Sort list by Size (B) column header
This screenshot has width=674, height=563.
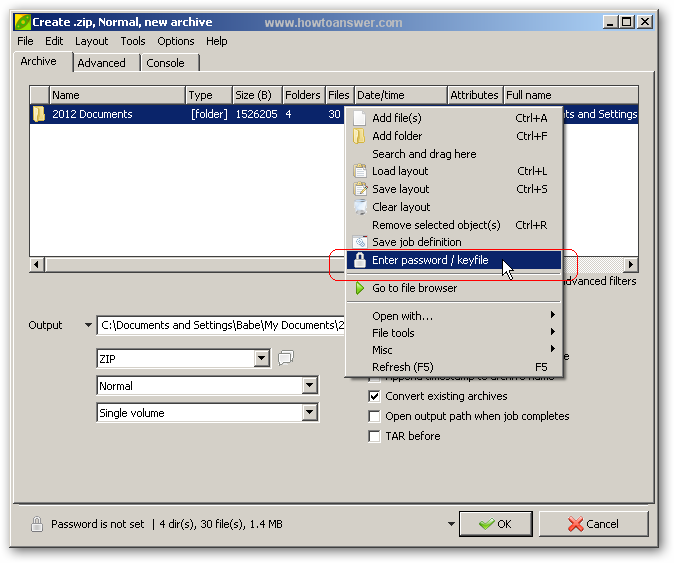[257, 95]
